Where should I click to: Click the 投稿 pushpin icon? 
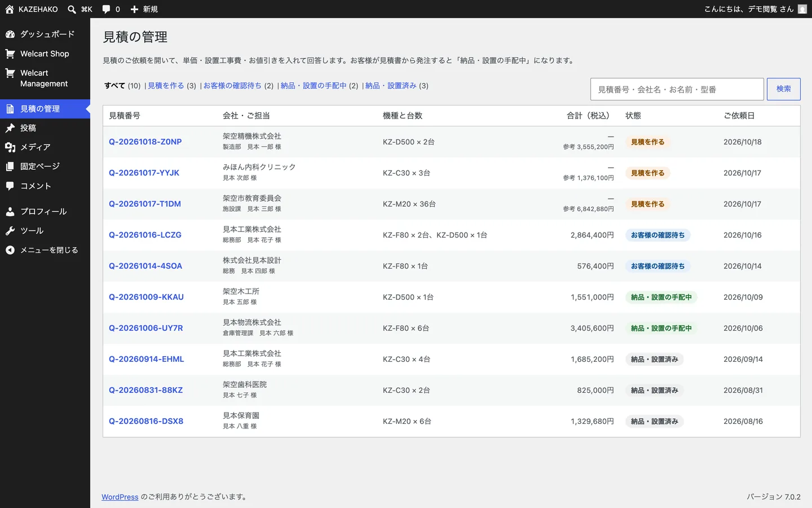click(10, 128)
